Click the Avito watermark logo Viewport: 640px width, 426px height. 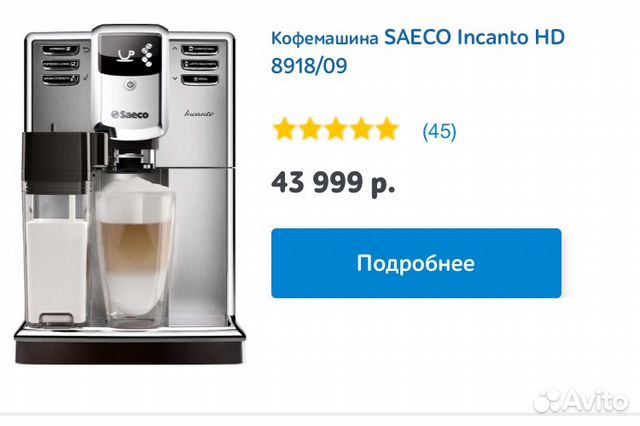point(580,401)
